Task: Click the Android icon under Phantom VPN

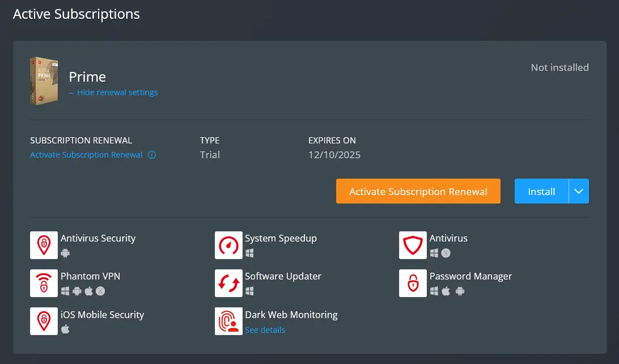Action: (77, 291)
